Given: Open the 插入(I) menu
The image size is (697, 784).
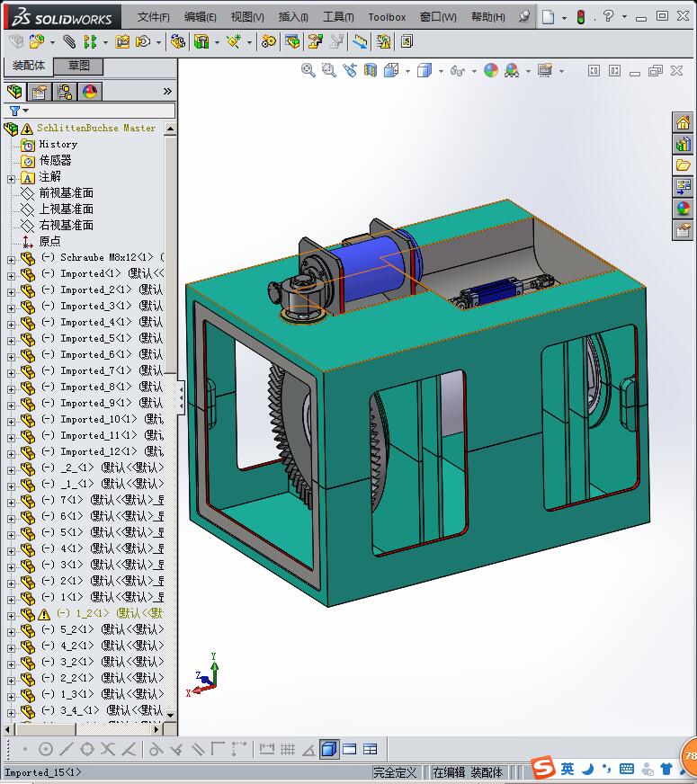Looking at the screenshot, I should pyautogui.click(x=293, y=17).
